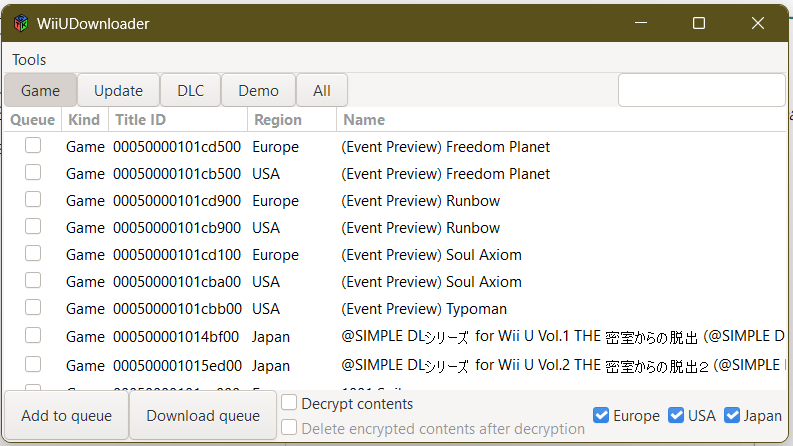793x446 pixels.
Task: Select title ID 00050000101cb500
Action: click(x=177, y=173)
